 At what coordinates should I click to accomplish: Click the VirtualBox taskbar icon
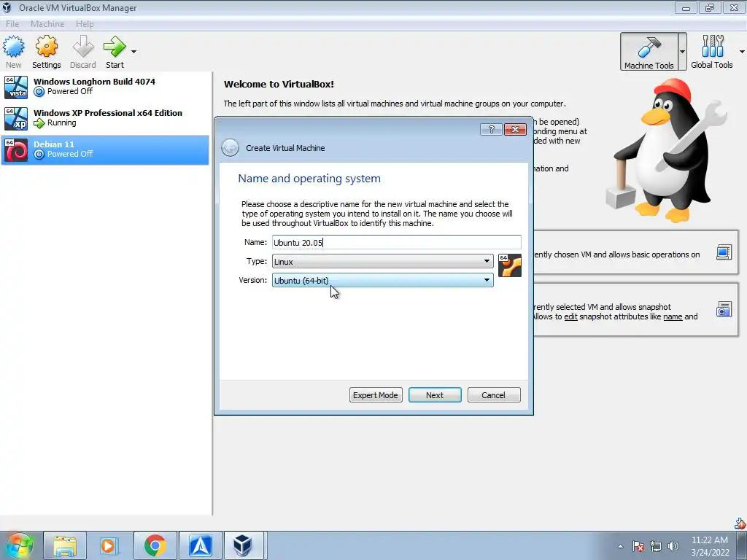pos(243,545)
